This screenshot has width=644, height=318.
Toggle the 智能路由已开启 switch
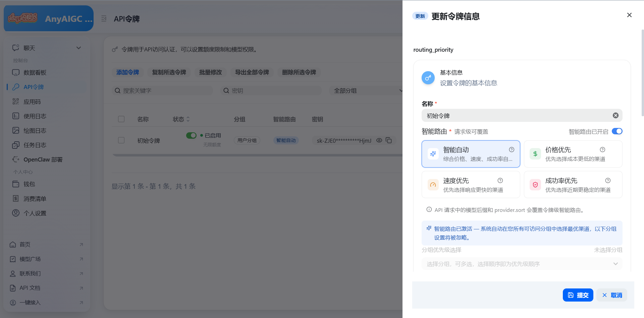point(617,131)
